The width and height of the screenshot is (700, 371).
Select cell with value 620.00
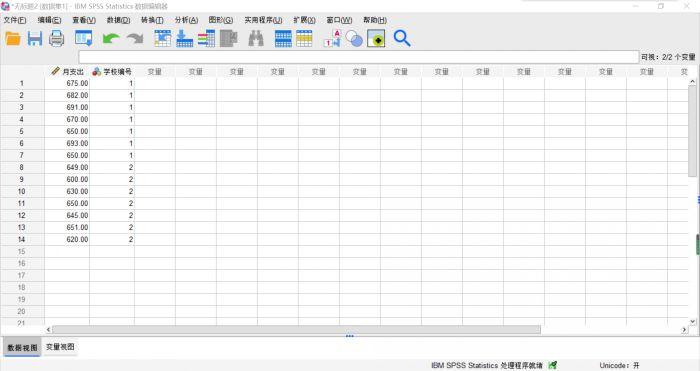click(x=67, y=239)
